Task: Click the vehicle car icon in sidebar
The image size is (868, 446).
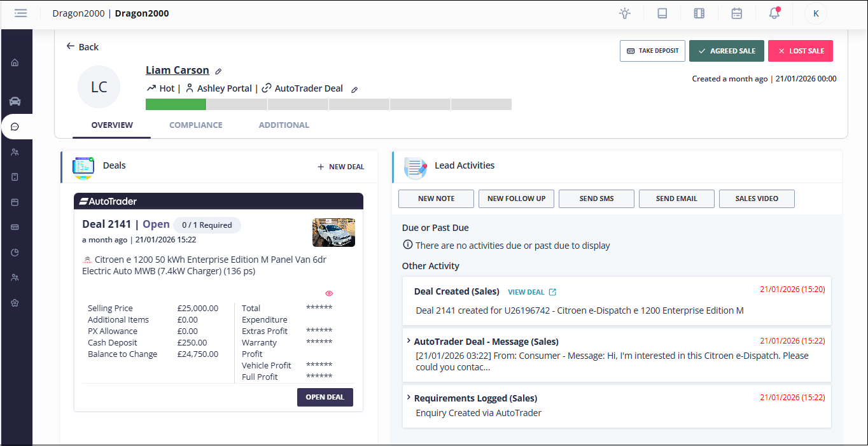Action: (15, 101)
